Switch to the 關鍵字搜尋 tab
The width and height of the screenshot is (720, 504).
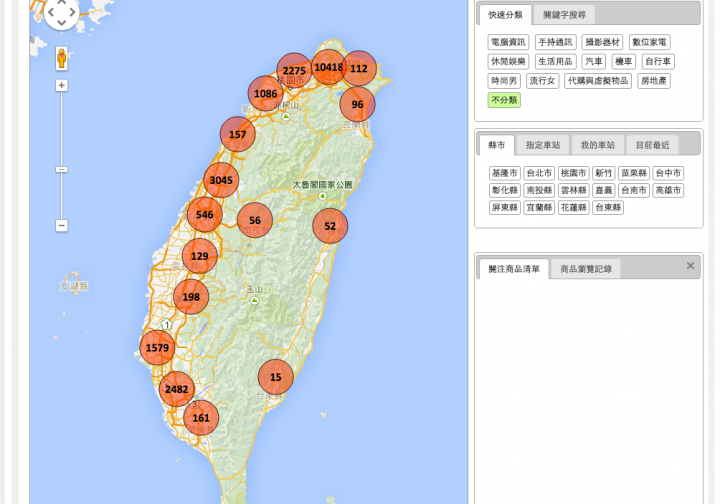coord(564,15)
